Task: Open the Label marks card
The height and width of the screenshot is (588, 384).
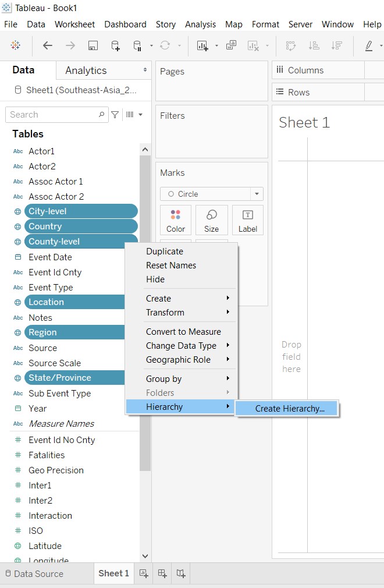Action: 247,220
